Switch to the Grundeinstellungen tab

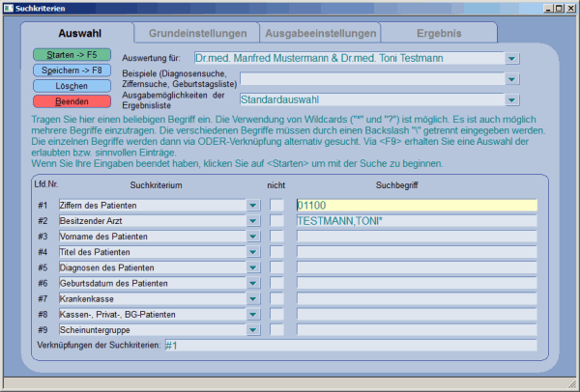click(197, 33)
